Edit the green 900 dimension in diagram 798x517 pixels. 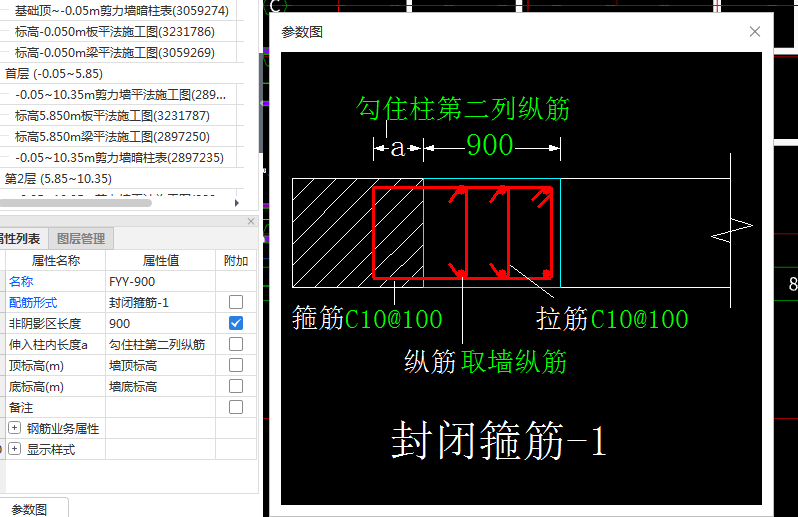(490, 145)
